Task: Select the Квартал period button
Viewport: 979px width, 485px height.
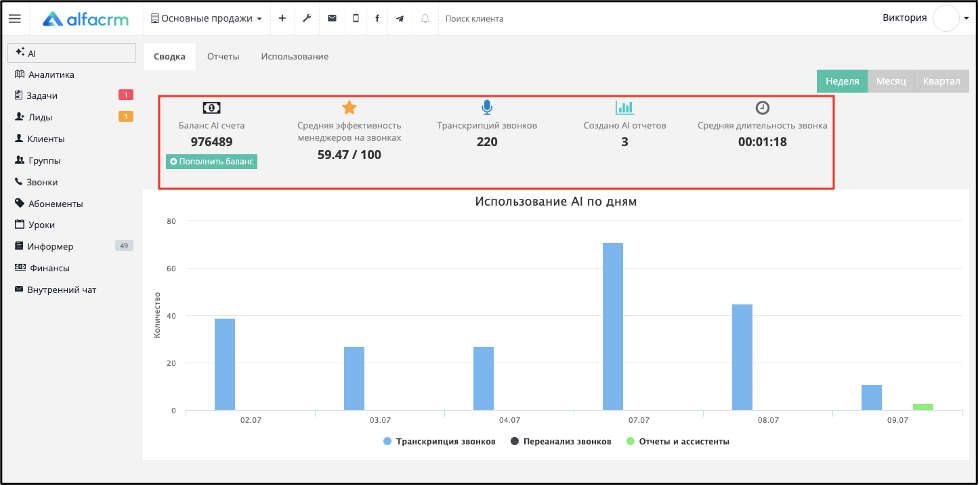Action: click(942, 81)
